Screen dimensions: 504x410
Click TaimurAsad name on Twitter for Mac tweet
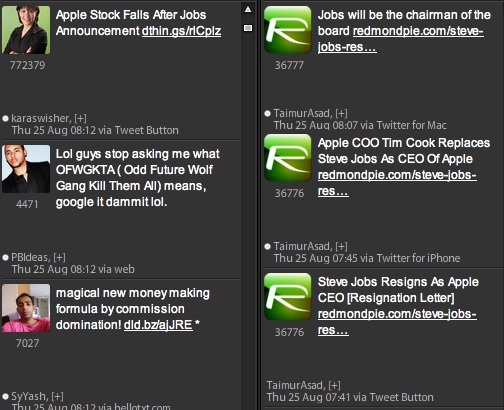pos(303,113)
